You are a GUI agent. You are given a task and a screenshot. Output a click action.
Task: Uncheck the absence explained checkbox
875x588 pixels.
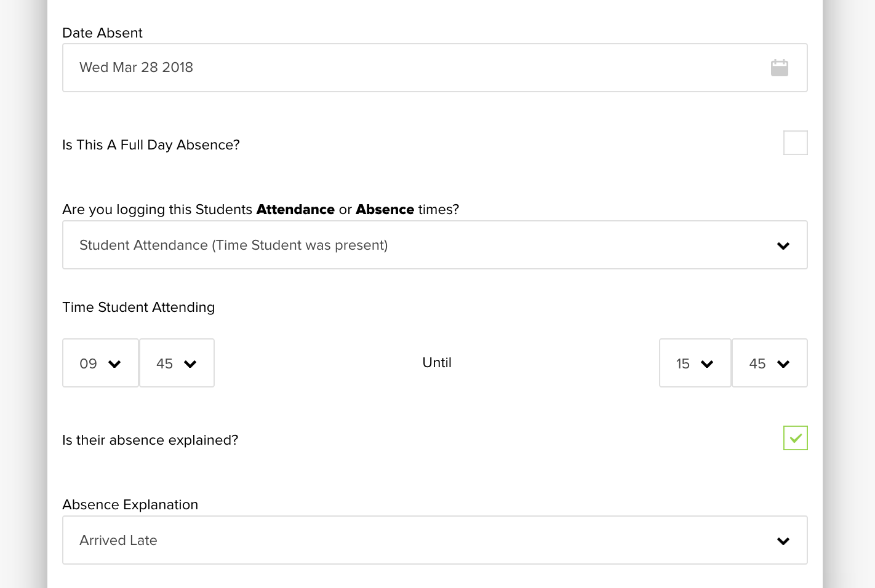795,438
